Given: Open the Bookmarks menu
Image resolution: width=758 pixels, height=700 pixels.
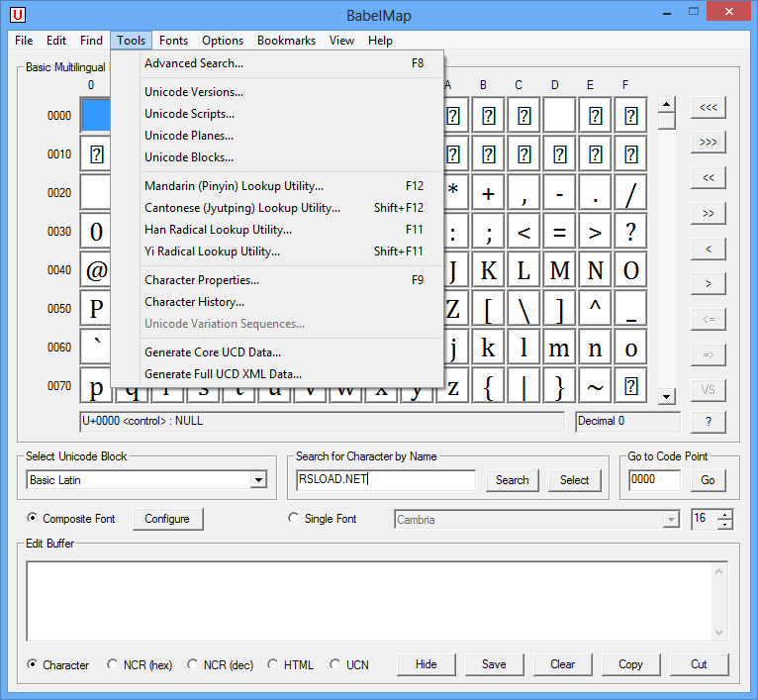Looking at the screenshot, I should [286, 41].
